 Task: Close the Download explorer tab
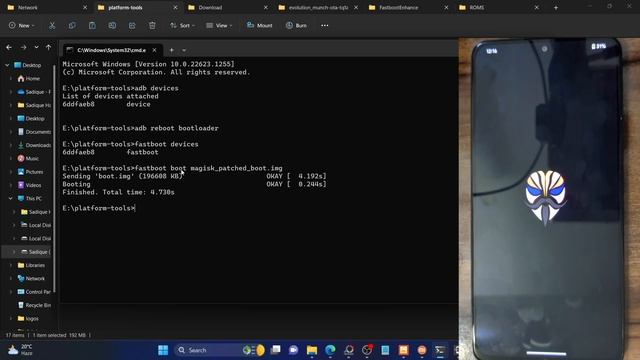click(266, 7)
